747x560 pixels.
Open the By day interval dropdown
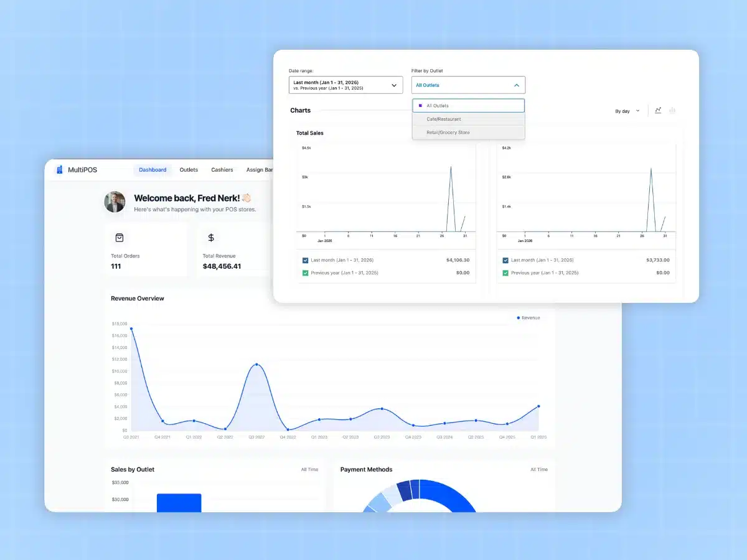(627, 110)
